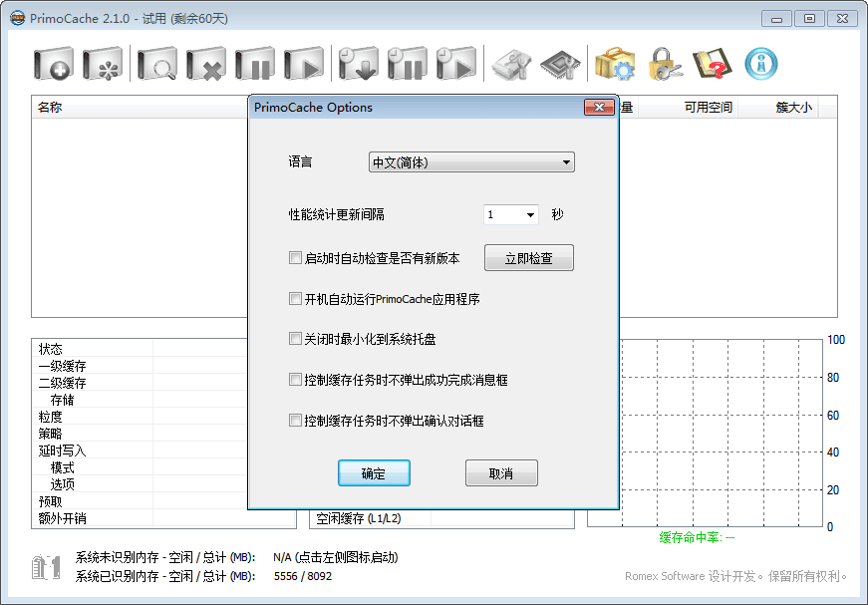Select the 粒度 row

(139, 417)
